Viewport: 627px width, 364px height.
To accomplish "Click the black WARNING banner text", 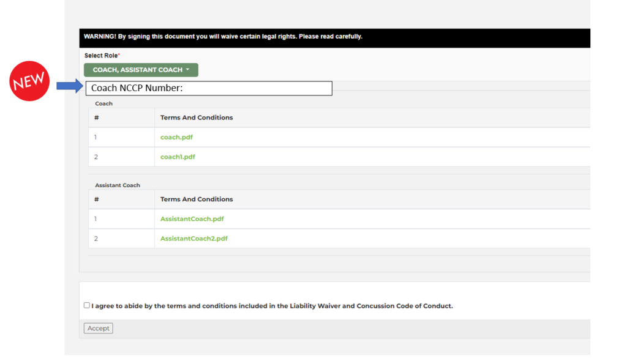I will point(223,37).
